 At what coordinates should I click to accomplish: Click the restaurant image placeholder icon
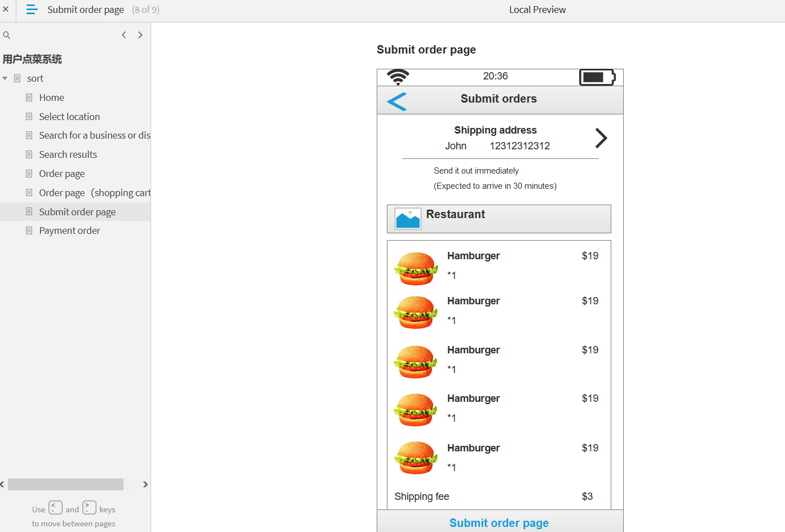coord(408,219)
